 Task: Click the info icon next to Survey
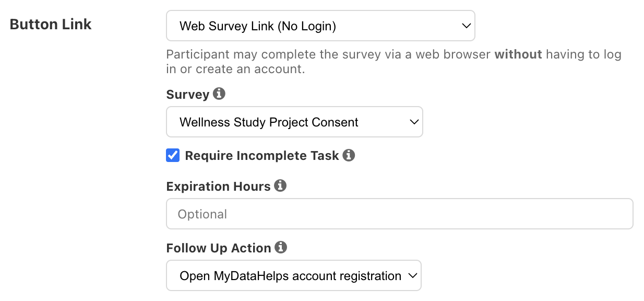pyautogui.click(x=219, y=94)
